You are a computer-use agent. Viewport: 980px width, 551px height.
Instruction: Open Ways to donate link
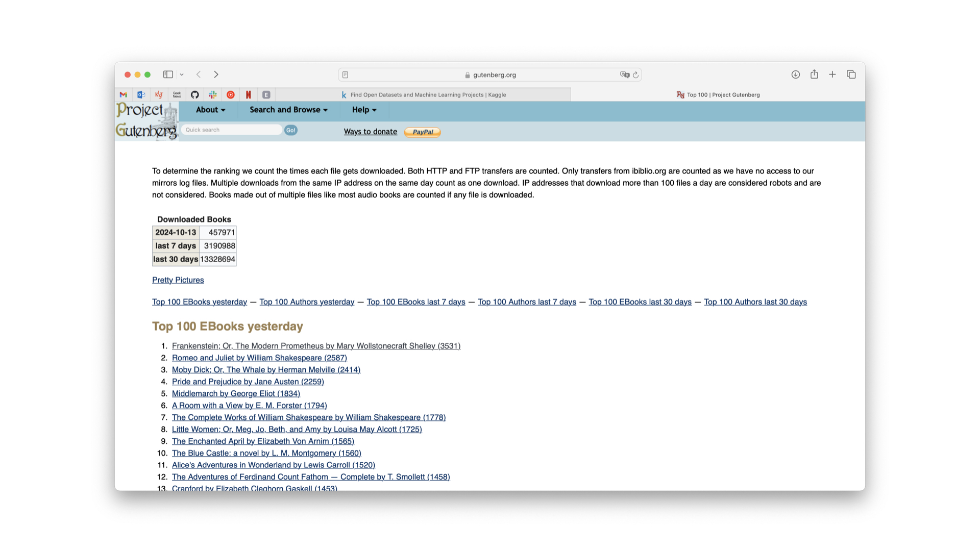click(371, 132)
